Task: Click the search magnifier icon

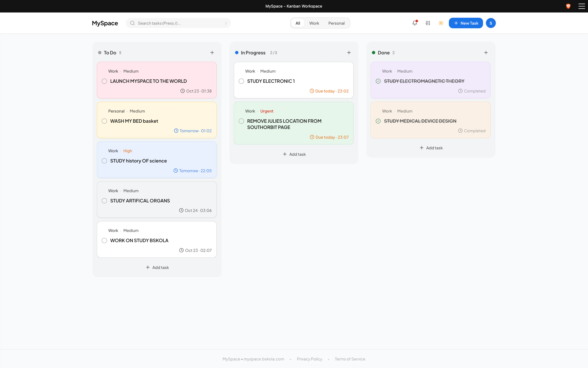Action: click(132, 23)
